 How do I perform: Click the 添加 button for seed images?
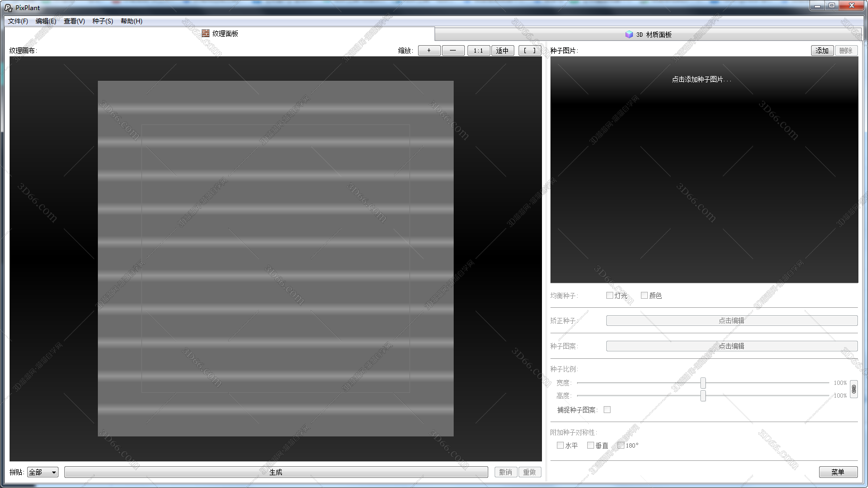[822, 51]
